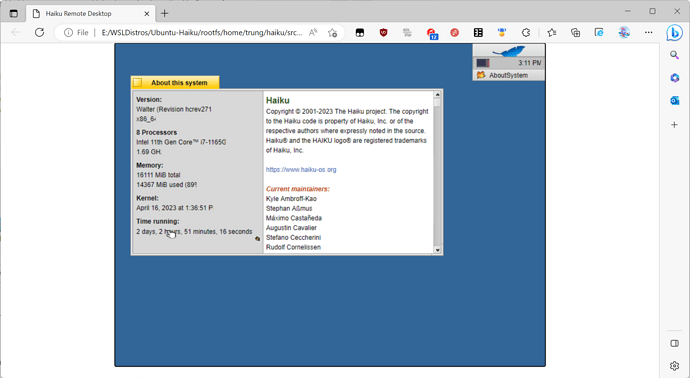The width and height of the screenshot is (690, 378).
Task: Select AboutSystem entry in Deskbar
Action: point(509,75)
